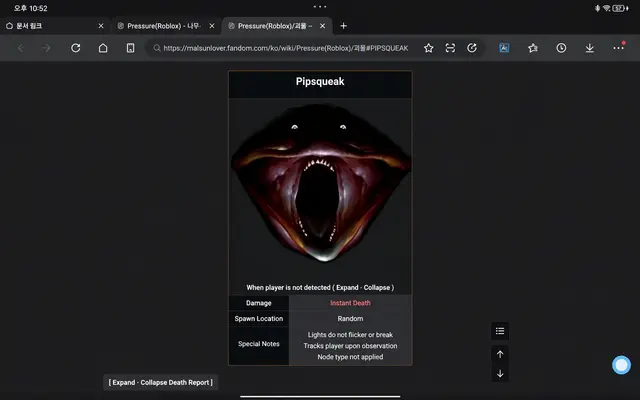Click the circular refresh-arrow icon in address bar

[x=472, y=48]
